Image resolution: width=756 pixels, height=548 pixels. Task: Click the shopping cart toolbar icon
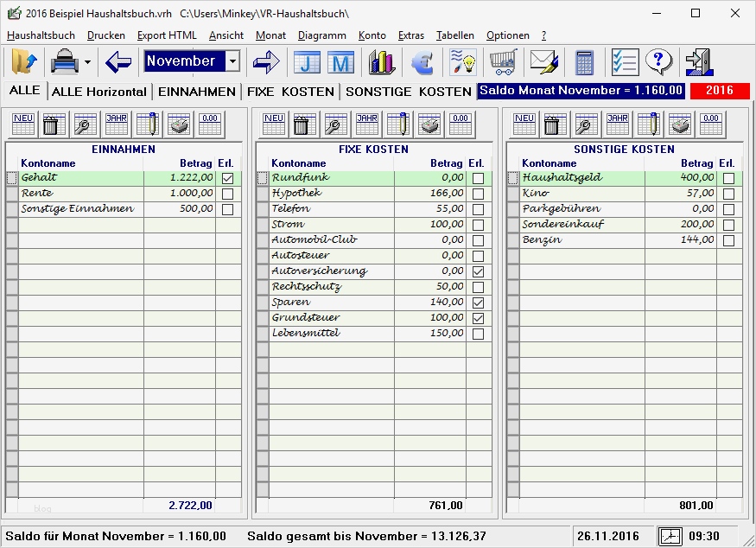coord(504,61)
